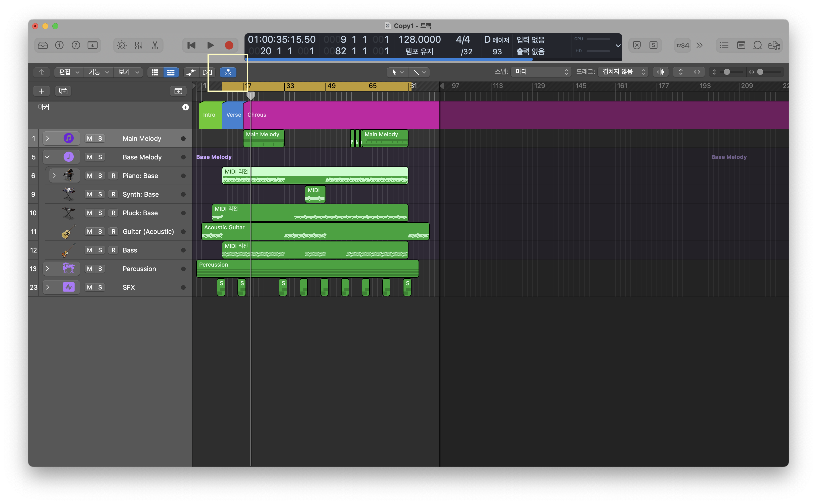Solo the Percussion track
This screenshot has height=504, width=817.
coord(100,269)
